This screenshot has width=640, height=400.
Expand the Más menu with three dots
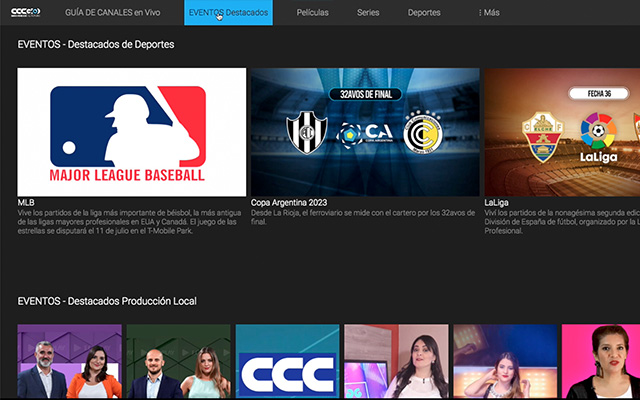pyautogui.click(x=489, y=13)
